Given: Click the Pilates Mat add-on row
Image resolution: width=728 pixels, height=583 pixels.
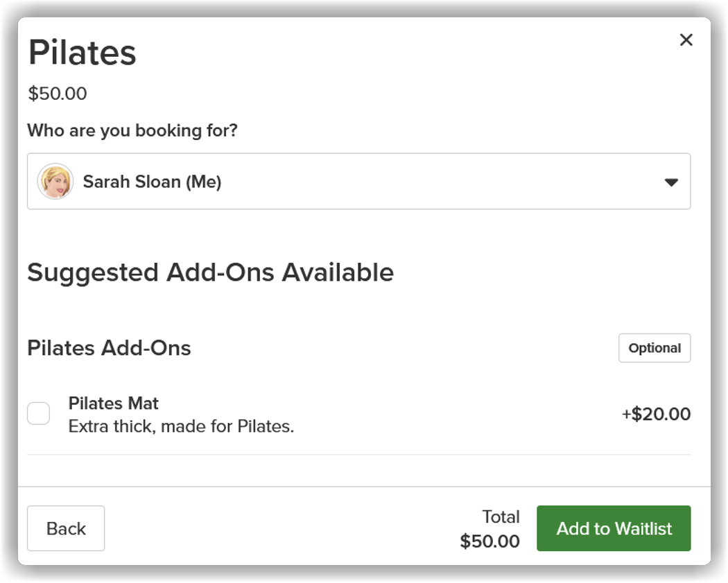Looking at the screenshot, I should pyautogui.click(x=358, y=414).
